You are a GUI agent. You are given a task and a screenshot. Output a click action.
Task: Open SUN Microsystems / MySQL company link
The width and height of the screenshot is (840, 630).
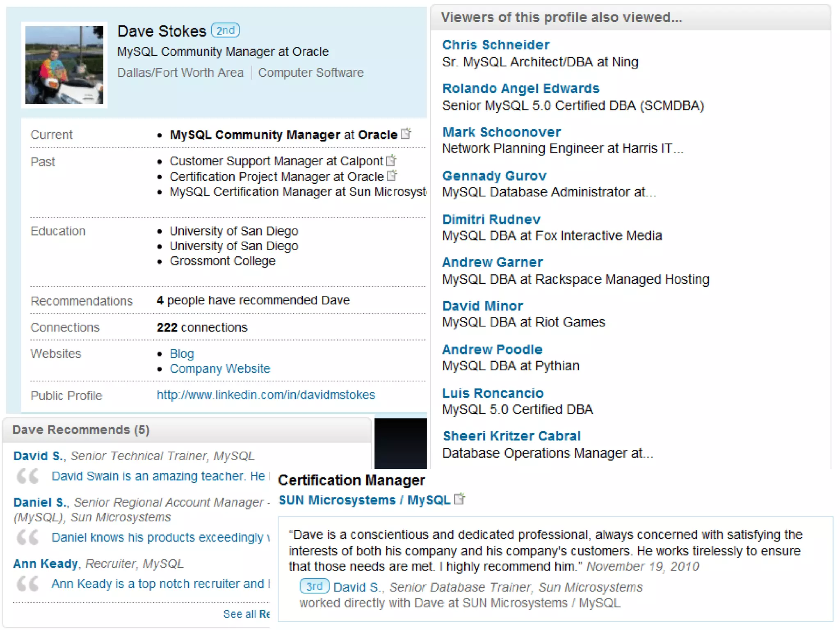coord(364,500)
